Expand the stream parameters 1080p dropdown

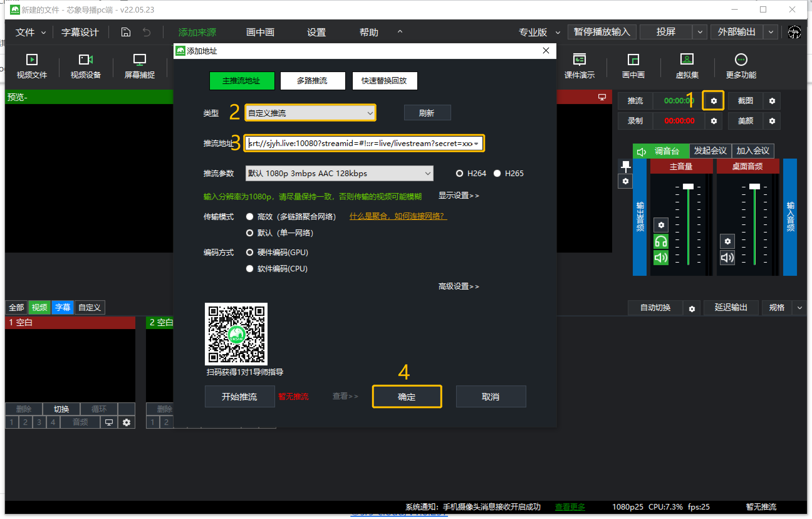(339, 173)
